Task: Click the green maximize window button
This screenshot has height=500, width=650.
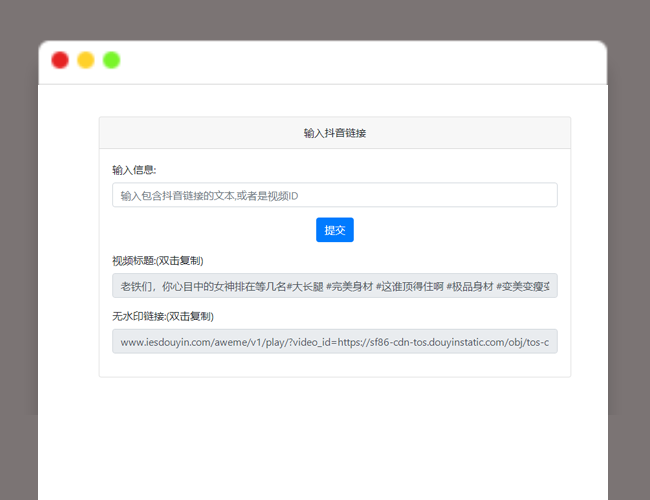Action: click(x=112, y=60)
